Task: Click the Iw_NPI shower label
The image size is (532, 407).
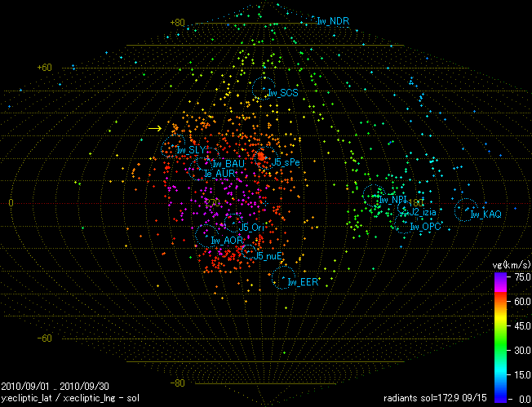Action: coord(392,200)
